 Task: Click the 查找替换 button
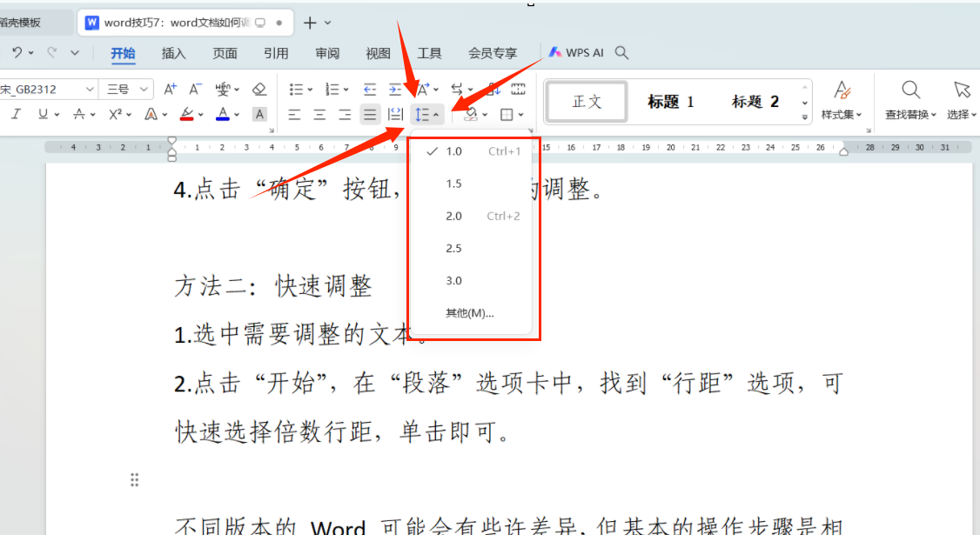coord(910,100)
